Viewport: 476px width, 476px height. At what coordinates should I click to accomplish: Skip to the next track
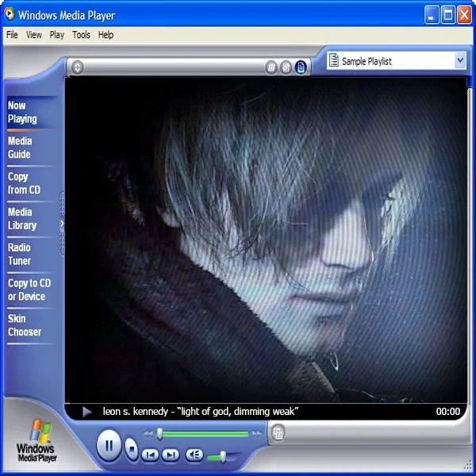[x=171, y=455]
